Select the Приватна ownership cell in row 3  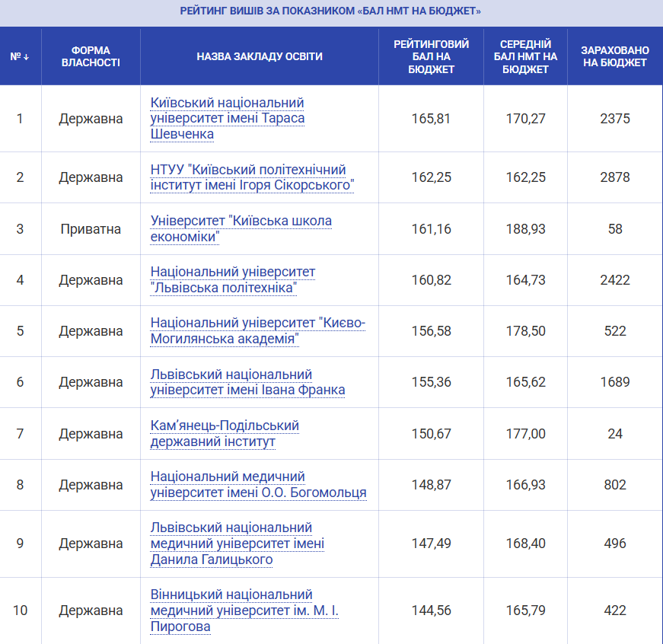(x=91, y=229)
